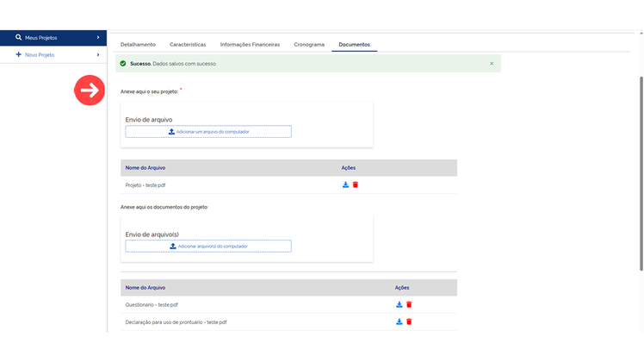
Task: Delete the Projeto - teste.pdf file
Action: [x=356, y=184]
